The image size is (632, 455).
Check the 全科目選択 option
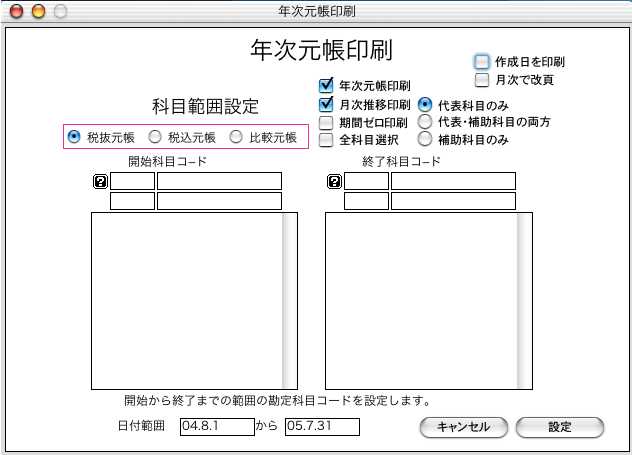click(x=326, y=140)
